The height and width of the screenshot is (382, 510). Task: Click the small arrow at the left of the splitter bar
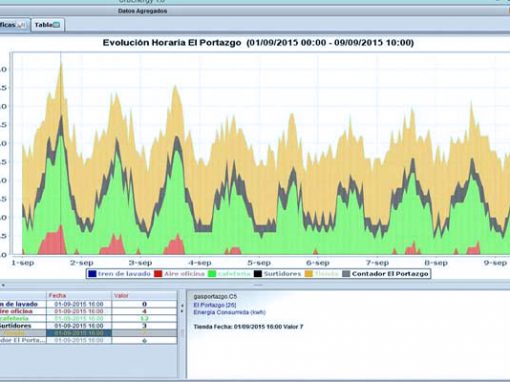[3, 285]
